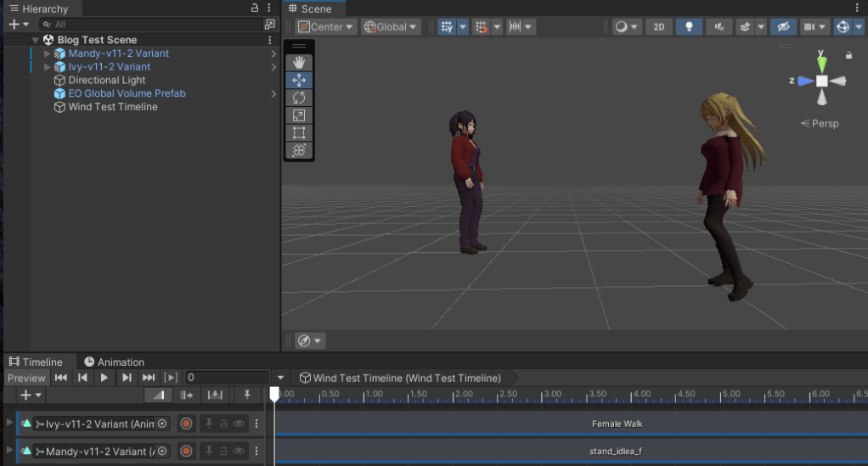This screenshot has height=466, width=868.
Task: Click the Female Walk animation clip
Action: [617, 424]
